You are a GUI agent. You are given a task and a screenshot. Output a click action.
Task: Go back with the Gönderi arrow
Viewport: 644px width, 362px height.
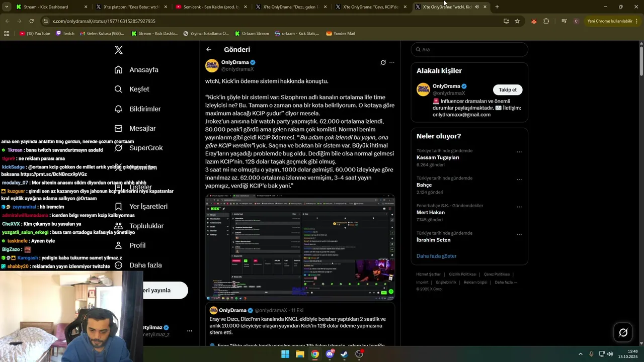pos(209,49)
